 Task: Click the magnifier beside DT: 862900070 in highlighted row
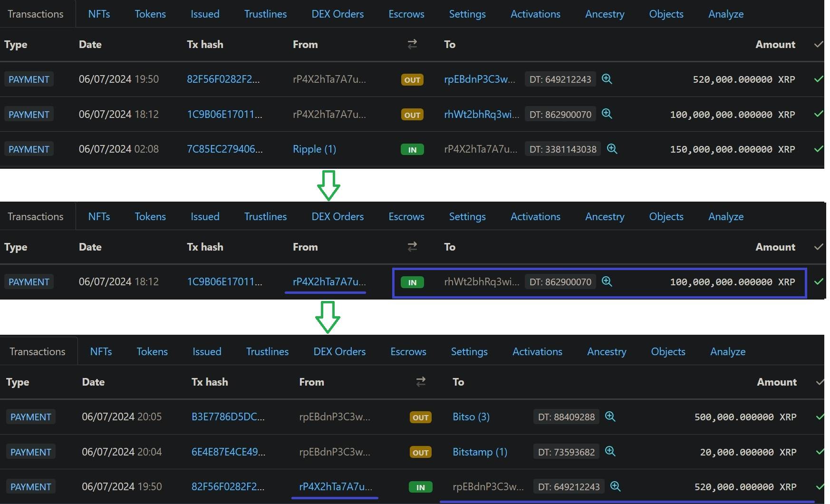tap(607, 281)
